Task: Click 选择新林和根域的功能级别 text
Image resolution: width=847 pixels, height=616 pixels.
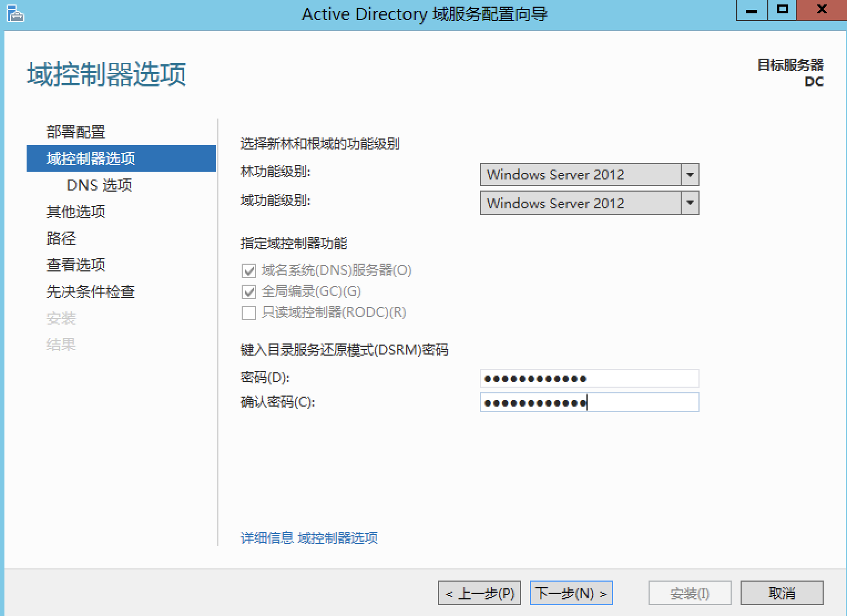Action: [x=320, y=144]
